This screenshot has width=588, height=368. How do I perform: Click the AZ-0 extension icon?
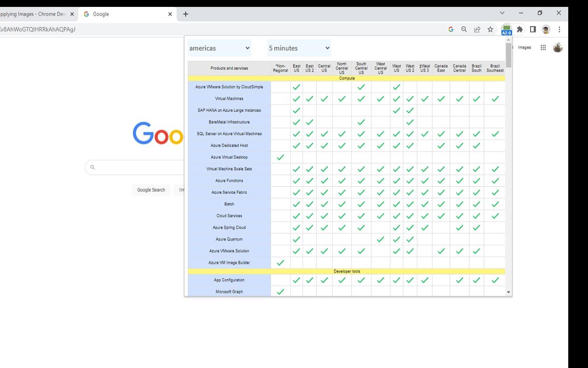(506, 30)
